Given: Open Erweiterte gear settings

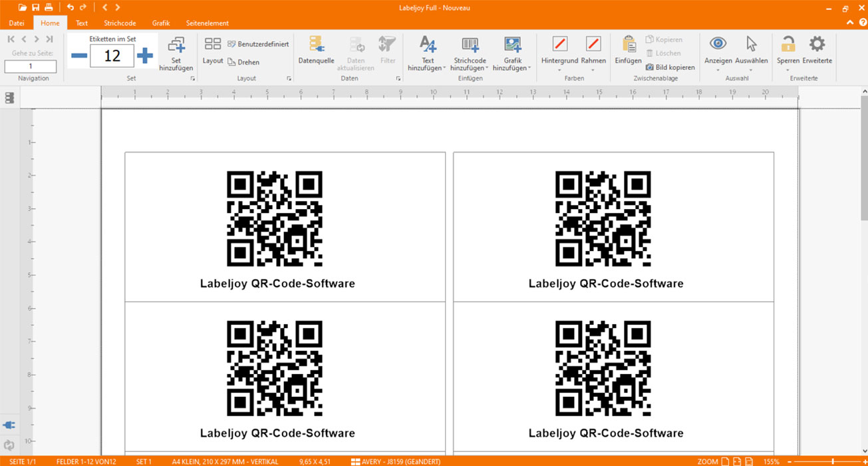Looking at the screenshot, I should coord(817,51).
